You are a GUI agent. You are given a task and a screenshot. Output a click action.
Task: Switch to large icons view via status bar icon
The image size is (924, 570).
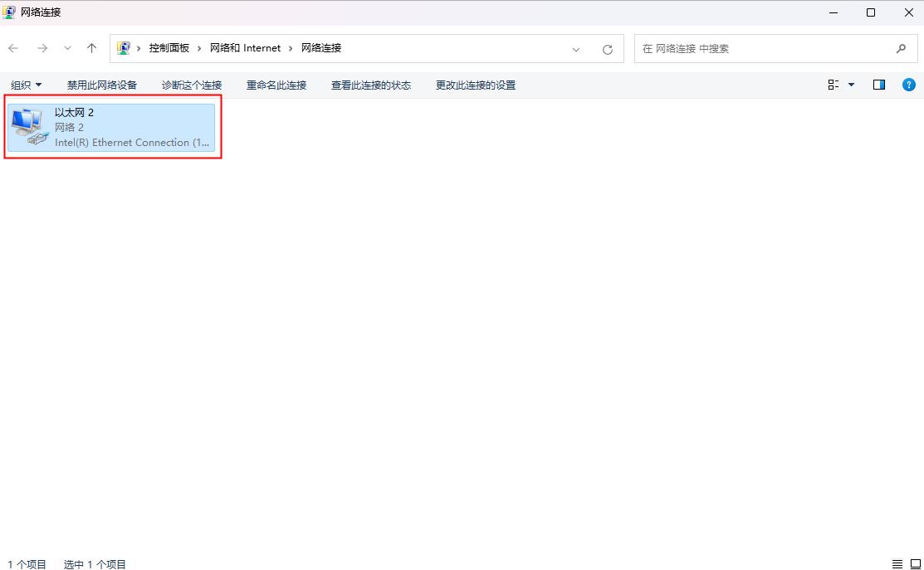pos(917,564)
